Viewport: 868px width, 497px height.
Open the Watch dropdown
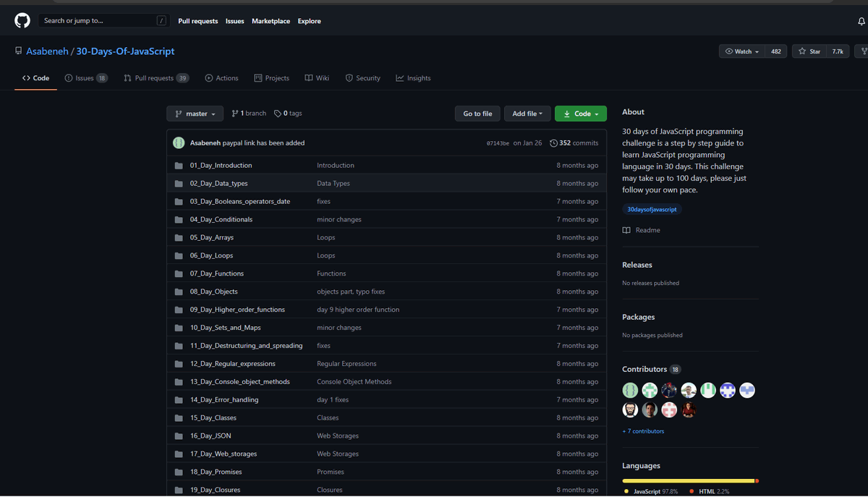pyautogui.click(x=742, y=51)
